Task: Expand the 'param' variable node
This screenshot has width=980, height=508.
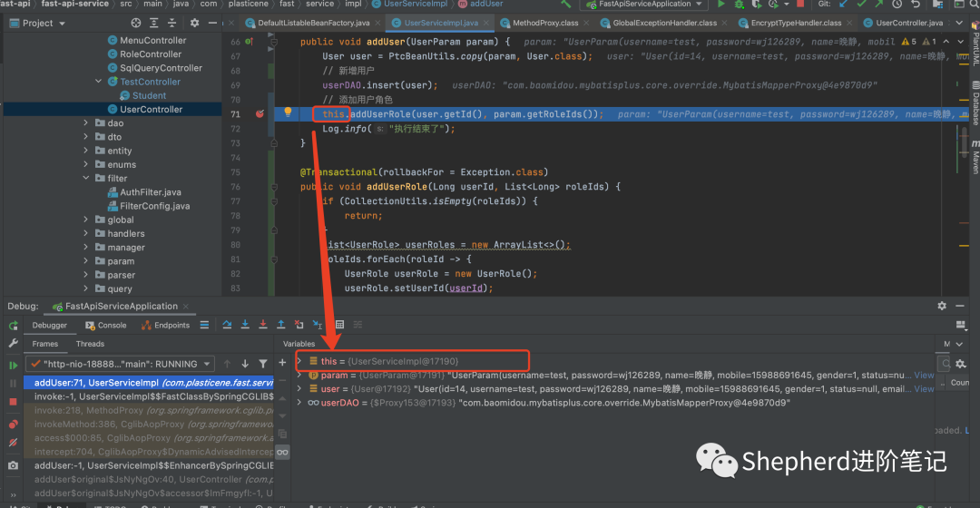Action: tap(299, 375)
